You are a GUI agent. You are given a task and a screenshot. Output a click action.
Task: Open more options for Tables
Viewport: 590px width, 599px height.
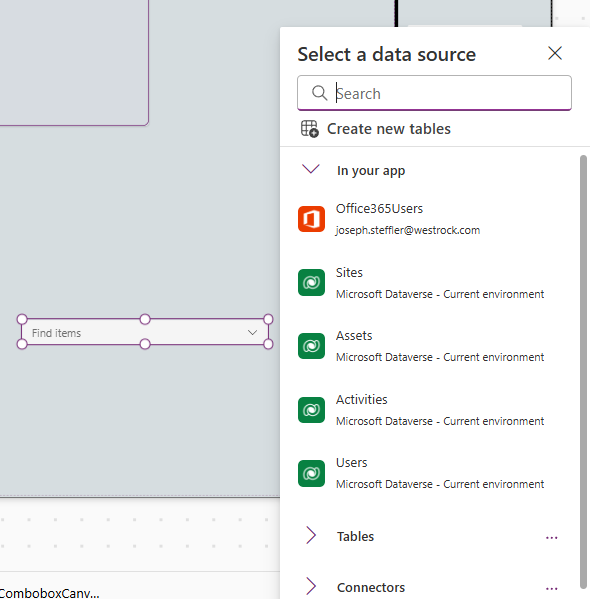pos(551,537)
